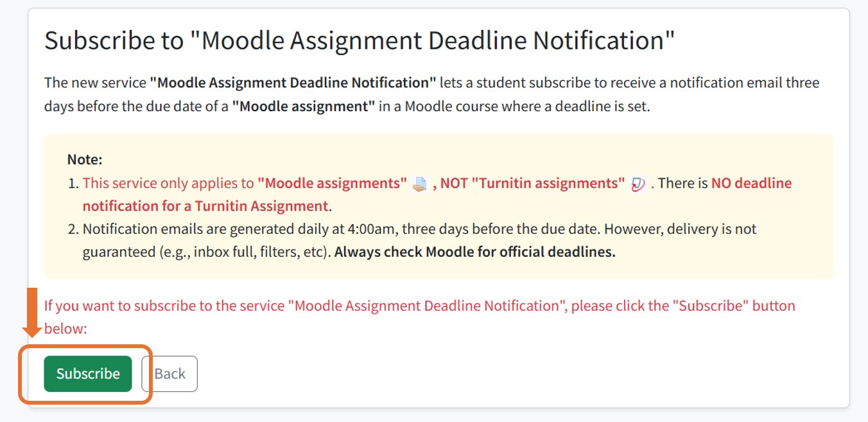Click the Back button
868x422 pixels.
pos(169,373)
